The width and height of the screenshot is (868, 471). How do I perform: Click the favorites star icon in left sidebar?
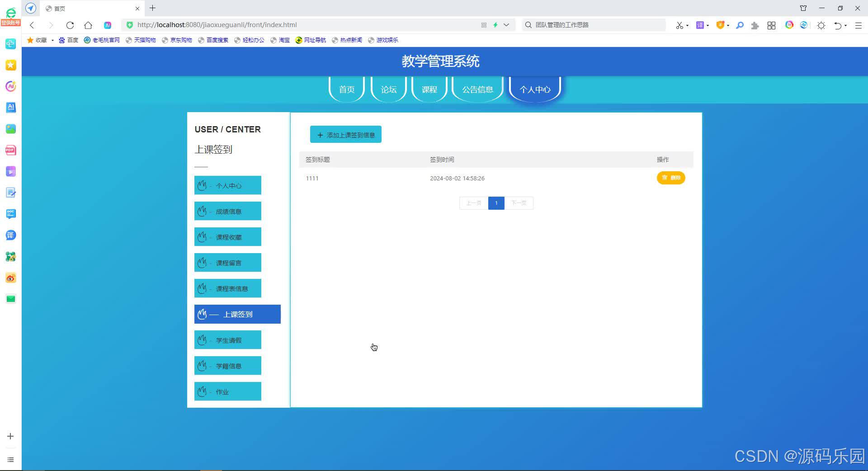click(x=10, y=65)
